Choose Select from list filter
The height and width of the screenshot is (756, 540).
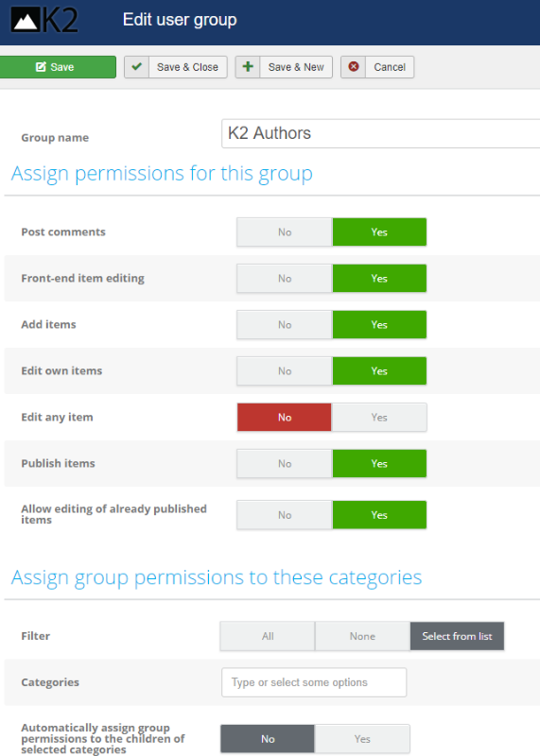[457, 636]
